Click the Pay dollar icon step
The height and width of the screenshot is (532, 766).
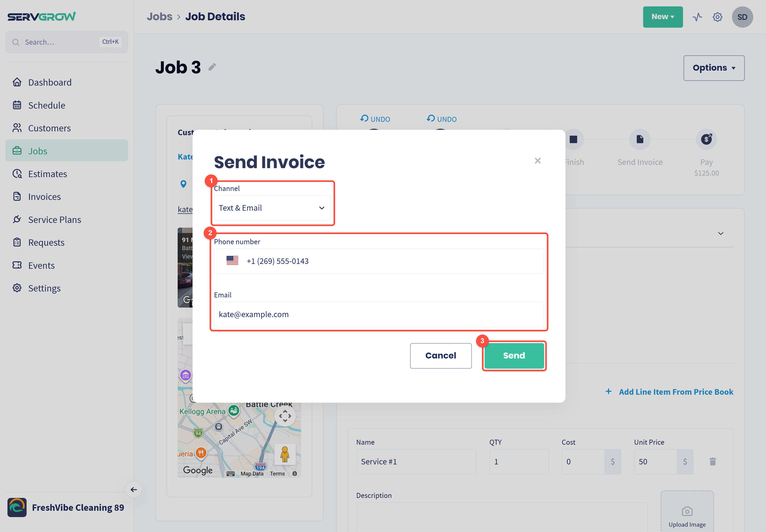(706, 139)
